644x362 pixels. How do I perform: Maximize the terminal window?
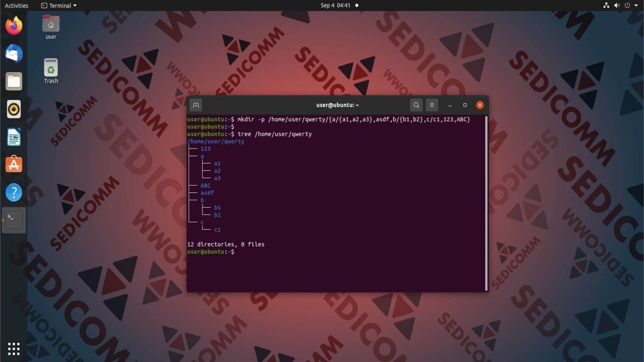click(465, 105)
